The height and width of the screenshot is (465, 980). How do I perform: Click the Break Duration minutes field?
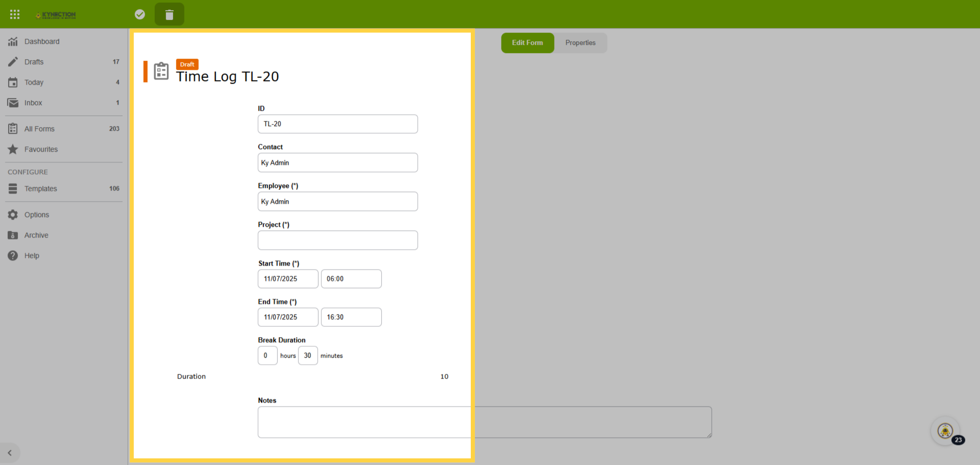tap(308, 355)
